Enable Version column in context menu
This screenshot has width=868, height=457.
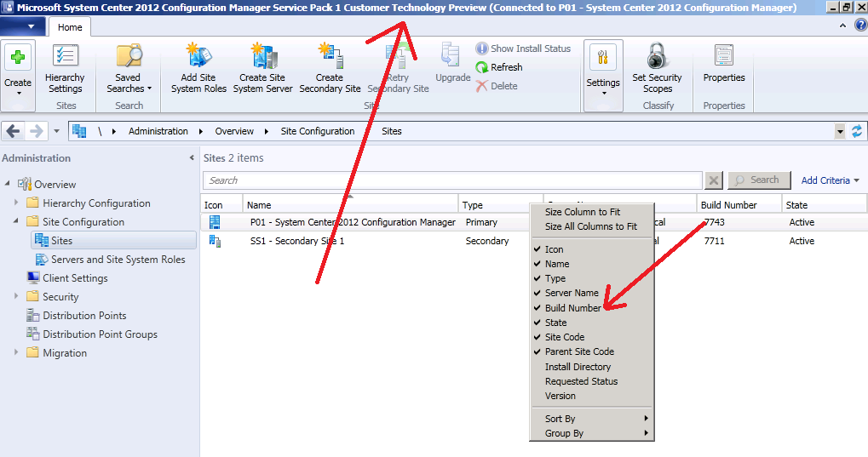591,396
